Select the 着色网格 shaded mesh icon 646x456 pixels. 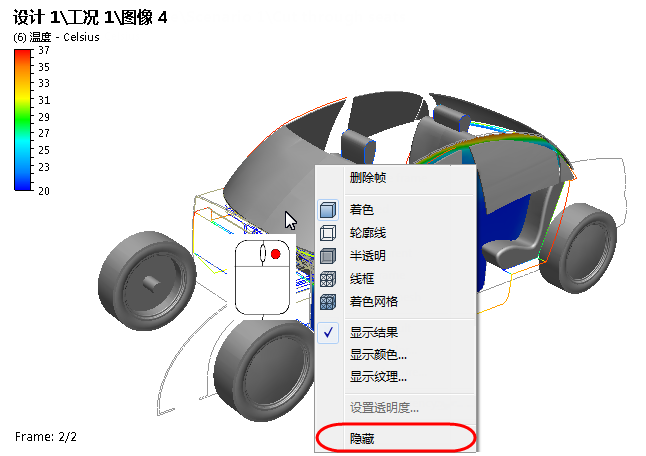328,302
